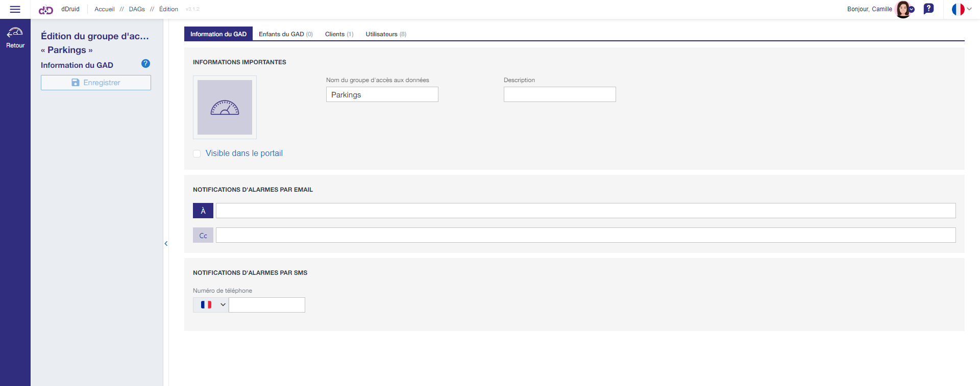Focus the group name field containing Parkings
980x386 pixels.
click(x=382, y=94)
